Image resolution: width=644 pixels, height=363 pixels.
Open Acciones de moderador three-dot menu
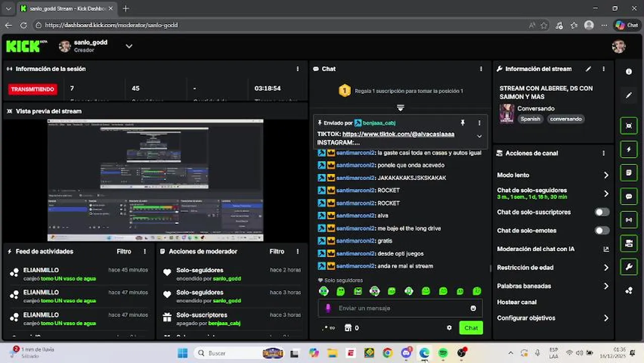point(298,251)
